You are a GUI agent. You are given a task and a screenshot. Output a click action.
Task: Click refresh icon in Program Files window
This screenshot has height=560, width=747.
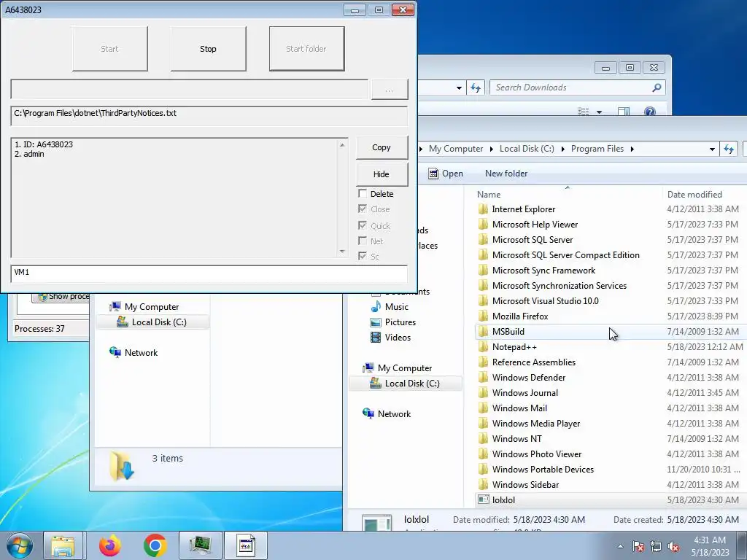(x=729, y=149)
